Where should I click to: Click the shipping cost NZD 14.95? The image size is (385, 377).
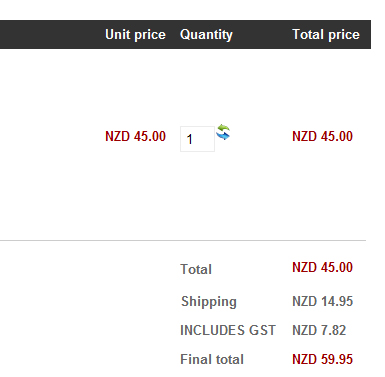pyautogui.click(x=322, y=301)
